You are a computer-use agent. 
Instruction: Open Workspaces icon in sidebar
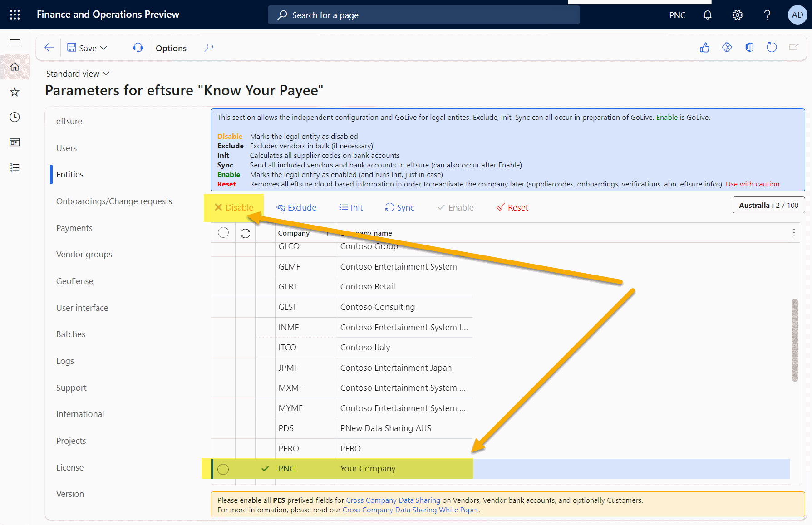click(x=15, y=142)
